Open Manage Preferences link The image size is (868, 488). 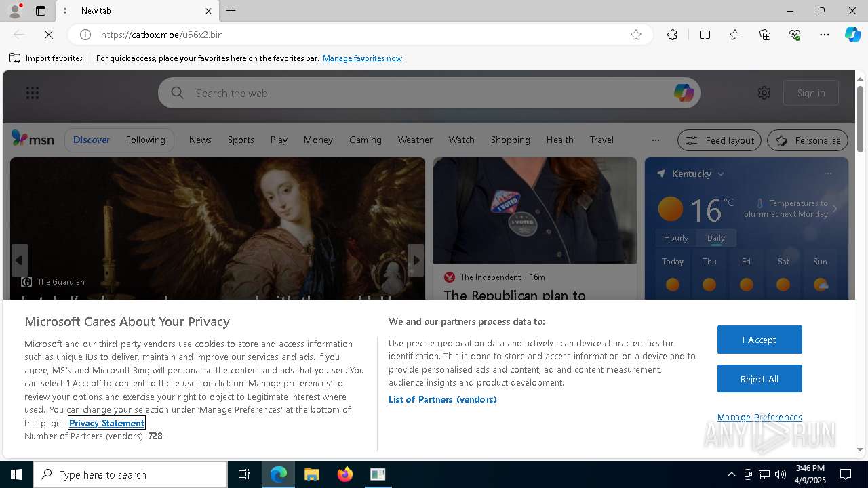click(759, 417)
